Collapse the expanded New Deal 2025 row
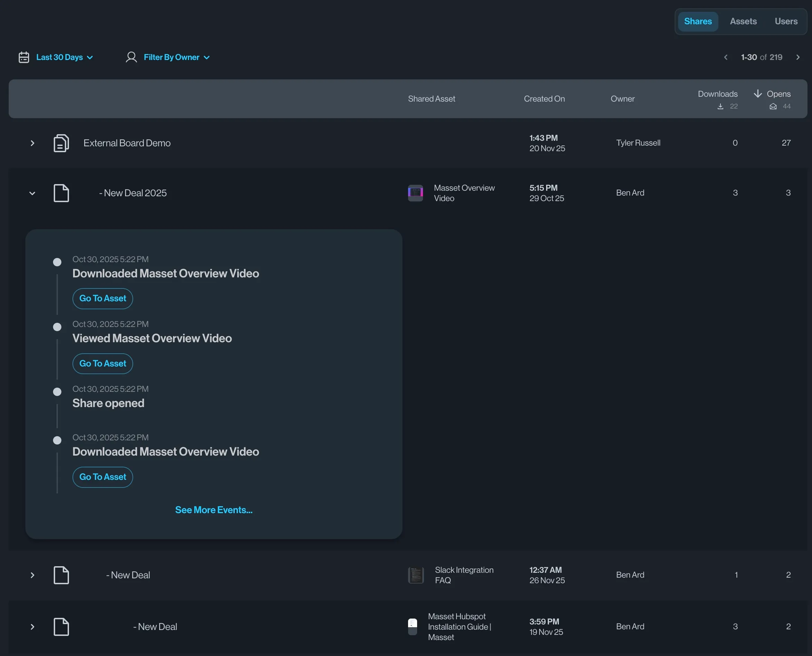Image resolution: width=812 pixels, height=656 pixels. (33, 193)
